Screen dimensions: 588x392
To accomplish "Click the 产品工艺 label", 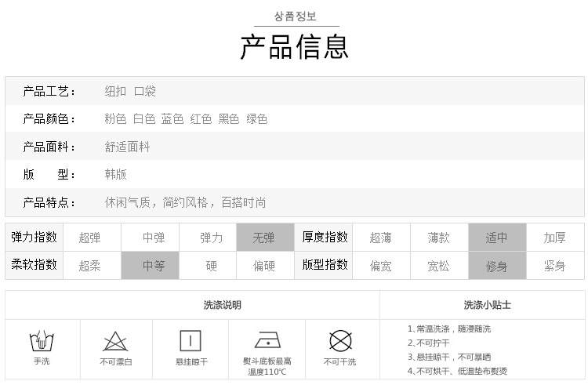I will click(x=49, y=92).
